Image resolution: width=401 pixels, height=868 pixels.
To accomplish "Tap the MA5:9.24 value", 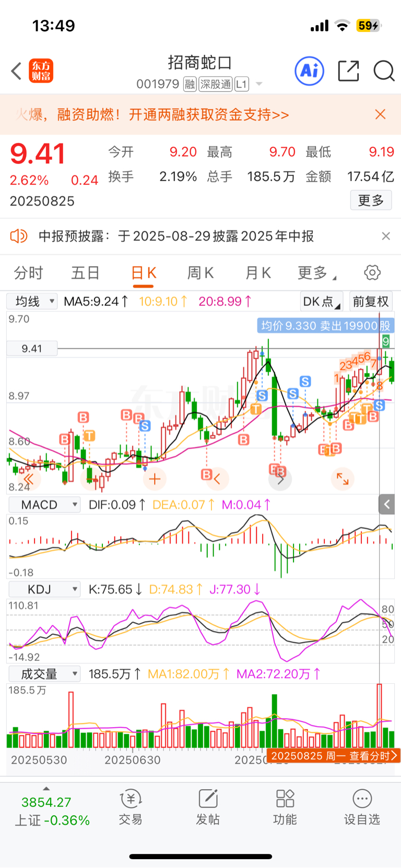I will coord(96,301).
